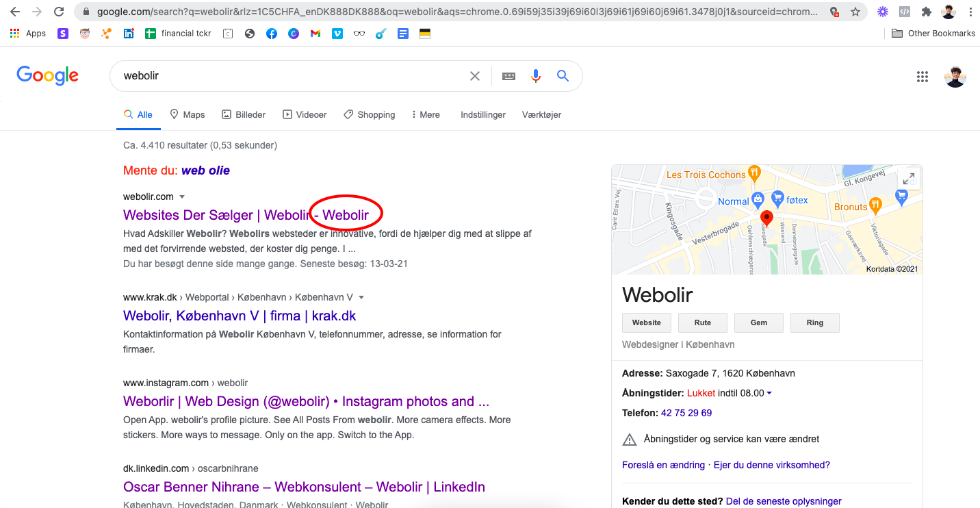Screen dimensions: 980x508
Task: Open the LinkedIn bookmark
Action: coord(129,33)
